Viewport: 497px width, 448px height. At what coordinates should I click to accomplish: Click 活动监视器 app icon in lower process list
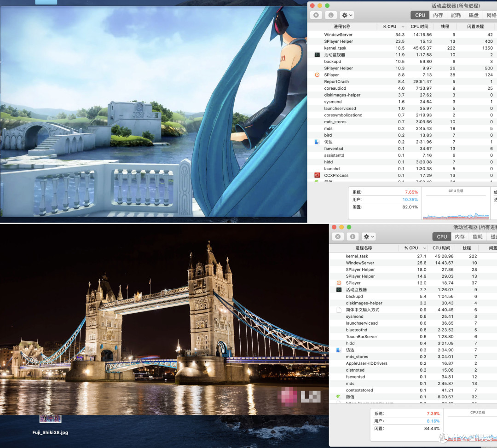(339, 290)
